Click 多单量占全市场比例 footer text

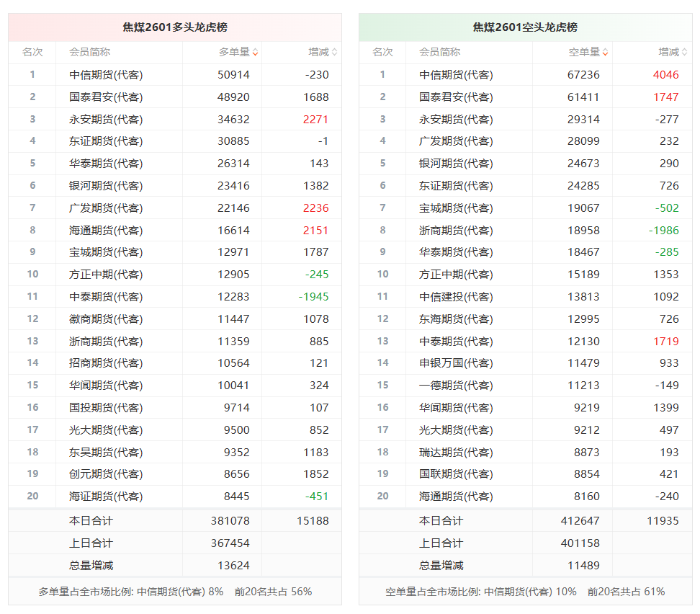tap(175, 592)
